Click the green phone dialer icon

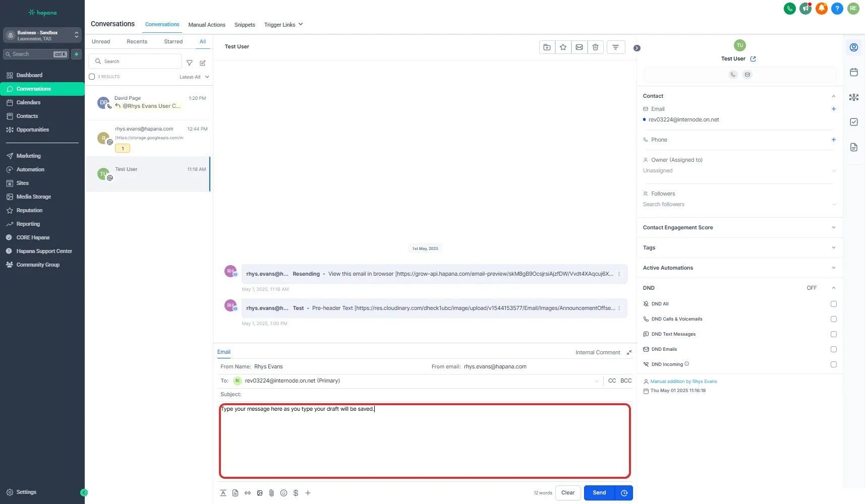coord(789,9)
